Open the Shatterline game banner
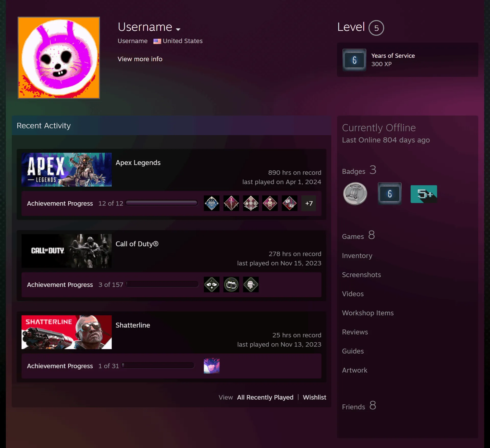This screenshot has width=490, height=448. click(67, 332)
